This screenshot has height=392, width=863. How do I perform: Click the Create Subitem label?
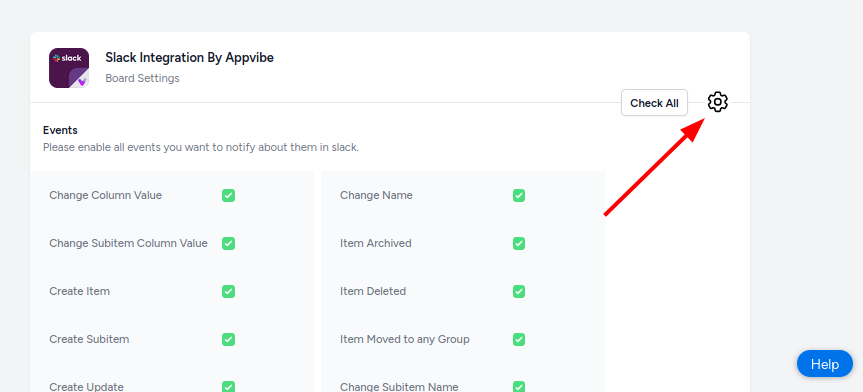point(89,339)
